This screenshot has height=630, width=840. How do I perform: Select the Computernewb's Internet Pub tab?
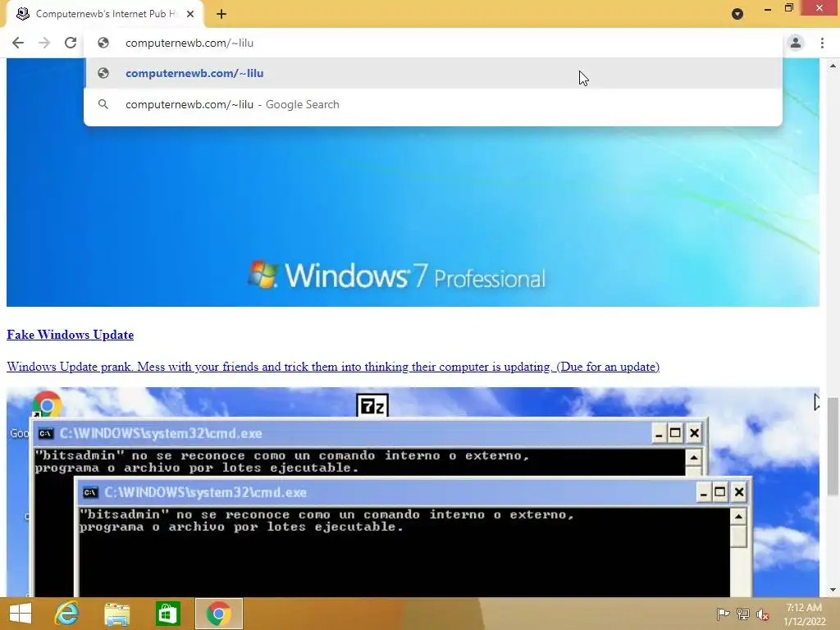106,14
